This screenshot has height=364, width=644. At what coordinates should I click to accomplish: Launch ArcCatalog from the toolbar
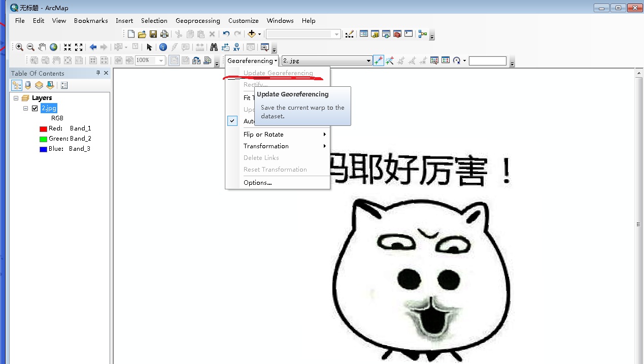tap(374, 34)
